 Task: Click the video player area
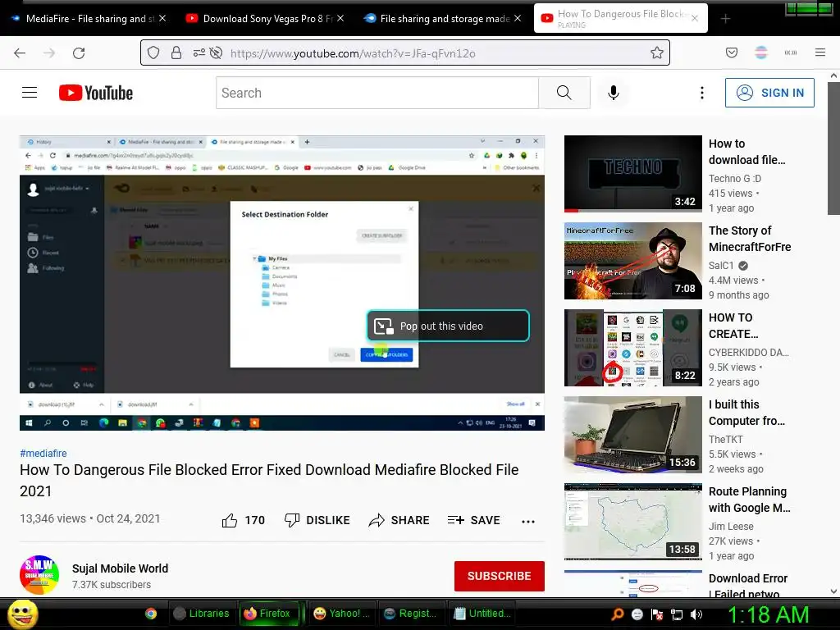tap(282, 283)
